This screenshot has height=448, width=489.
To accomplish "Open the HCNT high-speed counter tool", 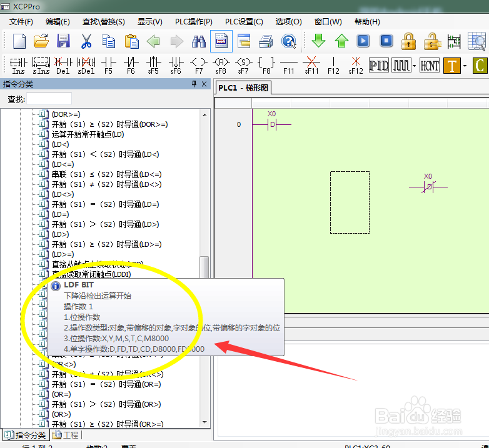I will pyautogui.click(x=430, y=66).
